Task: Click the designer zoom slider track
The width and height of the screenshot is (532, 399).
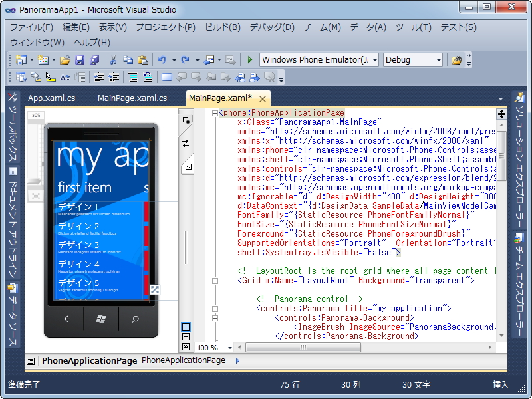Action: pyautogui.click(x=35, y=153)
